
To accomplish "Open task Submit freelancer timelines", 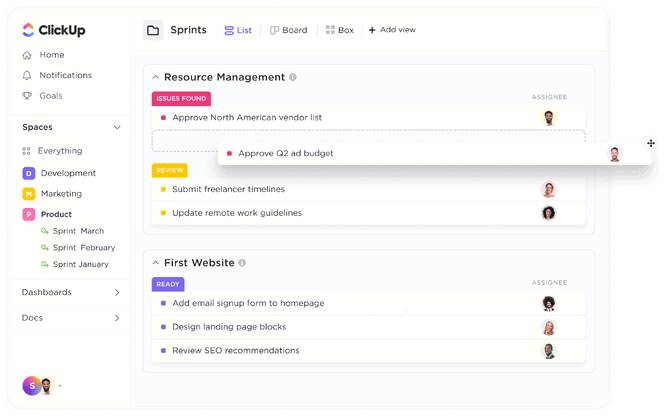I will point(228,189).
